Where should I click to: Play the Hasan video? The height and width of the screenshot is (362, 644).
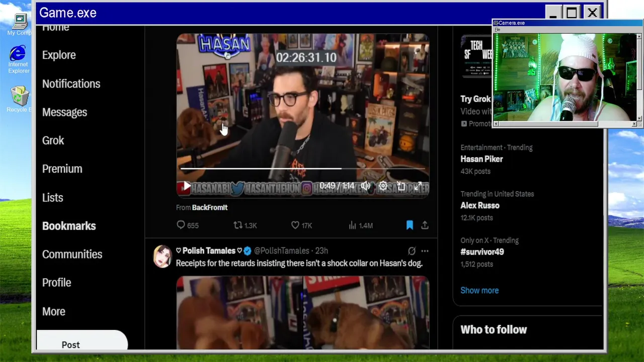tap(187, 186)
